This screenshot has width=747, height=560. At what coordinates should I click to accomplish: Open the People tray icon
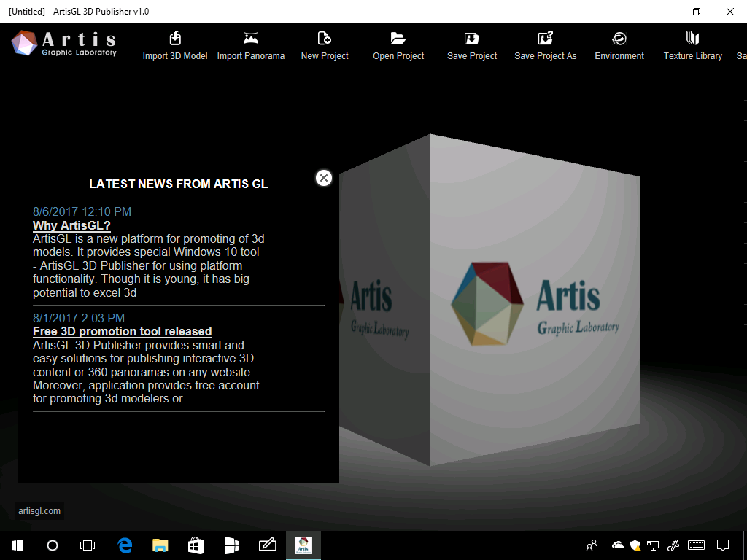pos(592,545)
